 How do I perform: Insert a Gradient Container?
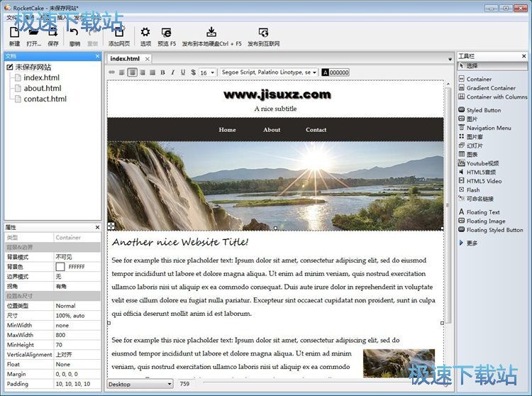(x=491, y=88)
